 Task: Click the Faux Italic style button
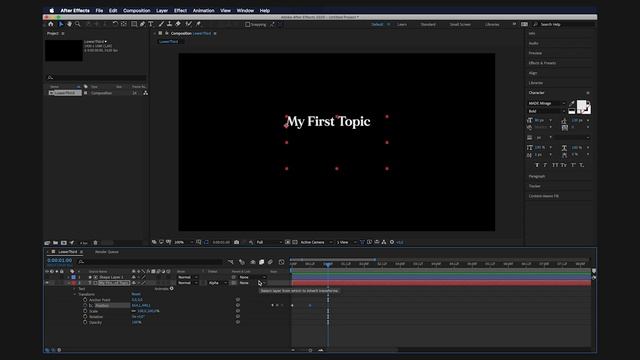tap(545, 165)
